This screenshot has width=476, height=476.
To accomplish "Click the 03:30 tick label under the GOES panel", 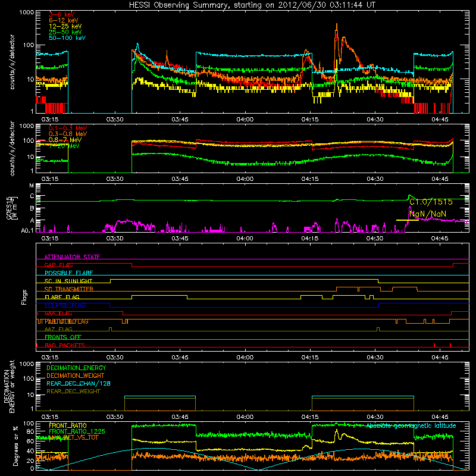I will tap(115, 239).
